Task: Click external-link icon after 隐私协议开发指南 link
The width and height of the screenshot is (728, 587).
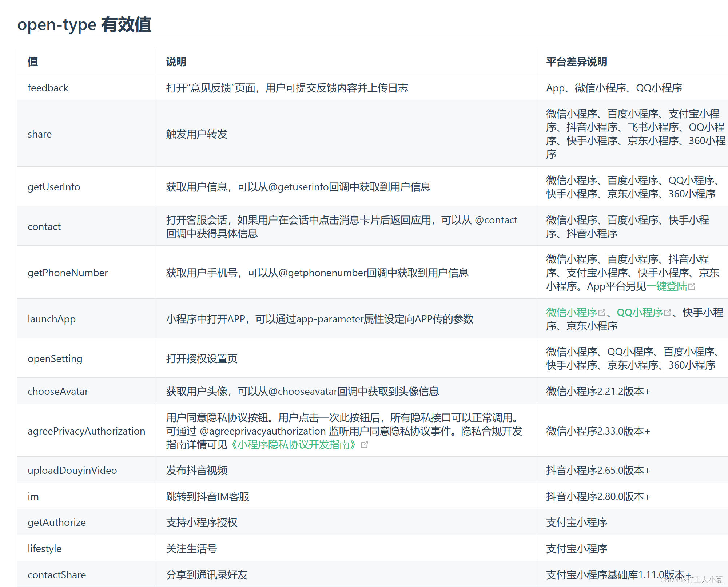Action: [366, 444]
